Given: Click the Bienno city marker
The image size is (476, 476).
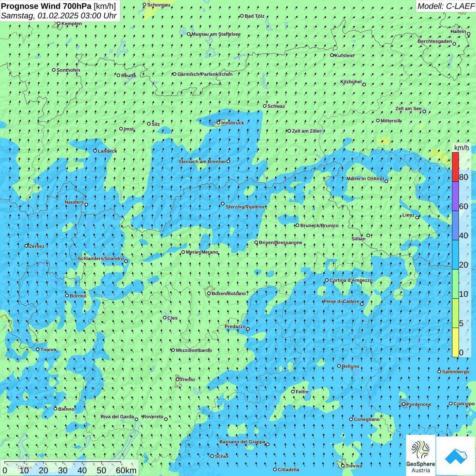Looking at the screenshot, I should pos(55,409).
